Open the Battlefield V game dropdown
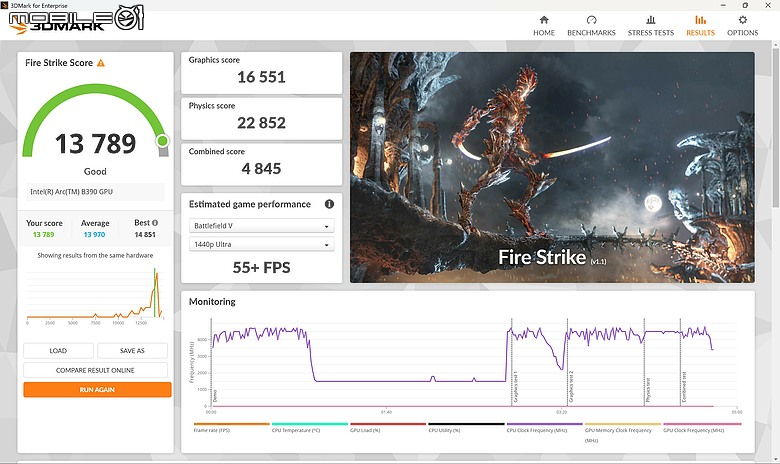The image size is (780, 464). [262, 226]
